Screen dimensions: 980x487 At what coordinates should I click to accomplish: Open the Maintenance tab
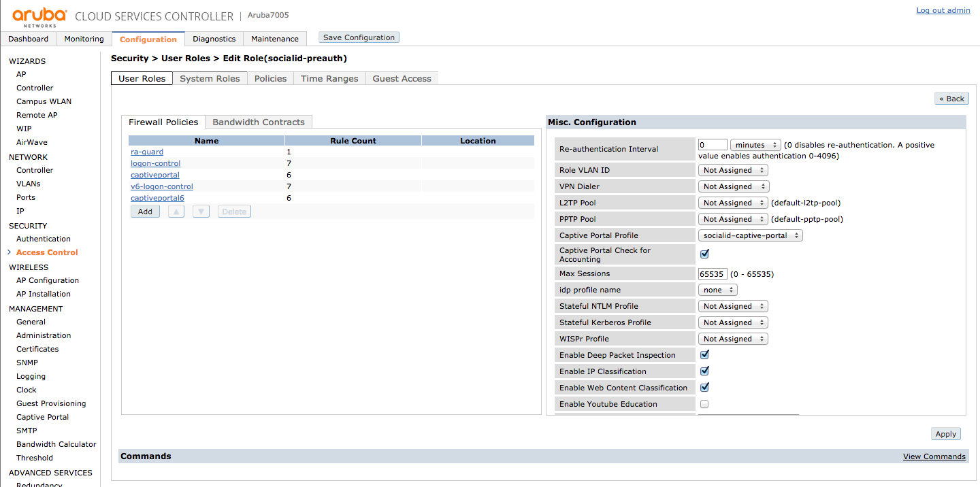coord(275,39)
